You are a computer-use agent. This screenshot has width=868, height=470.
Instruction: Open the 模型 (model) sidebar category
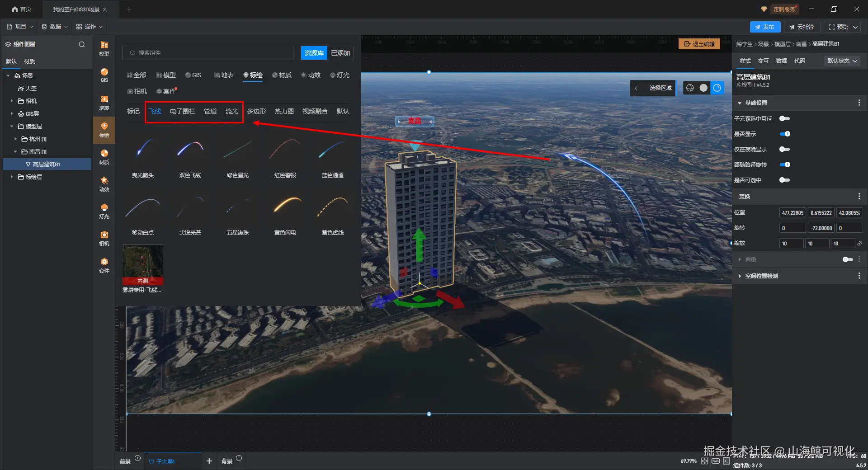point(104,48)
